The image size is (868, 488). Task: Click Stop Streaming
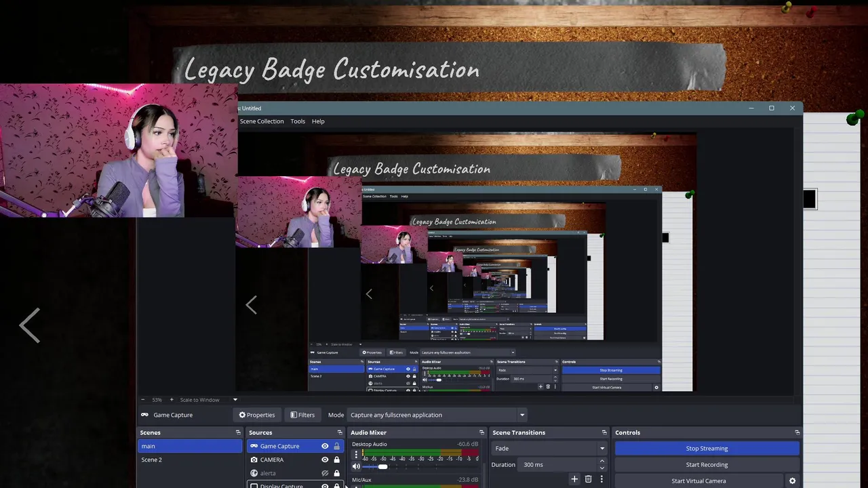707,448
